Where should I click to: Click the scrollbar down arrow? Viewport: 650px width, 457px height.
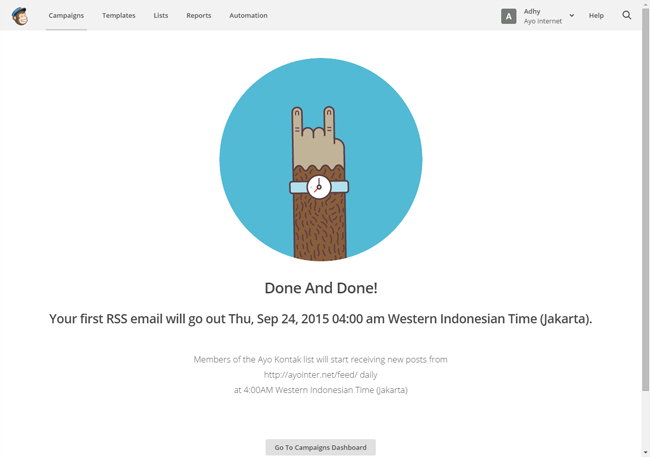tap(645, 452)
